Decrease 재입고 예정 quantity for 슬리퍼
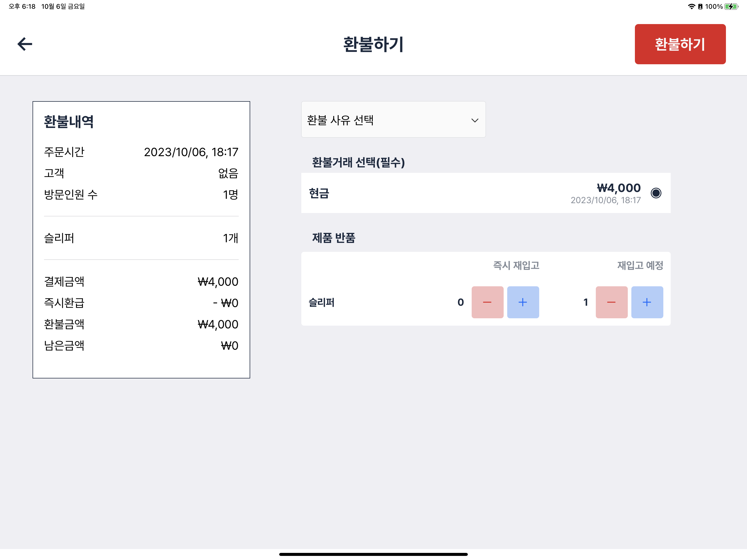The image size is (747, 560). pos(611,302)
